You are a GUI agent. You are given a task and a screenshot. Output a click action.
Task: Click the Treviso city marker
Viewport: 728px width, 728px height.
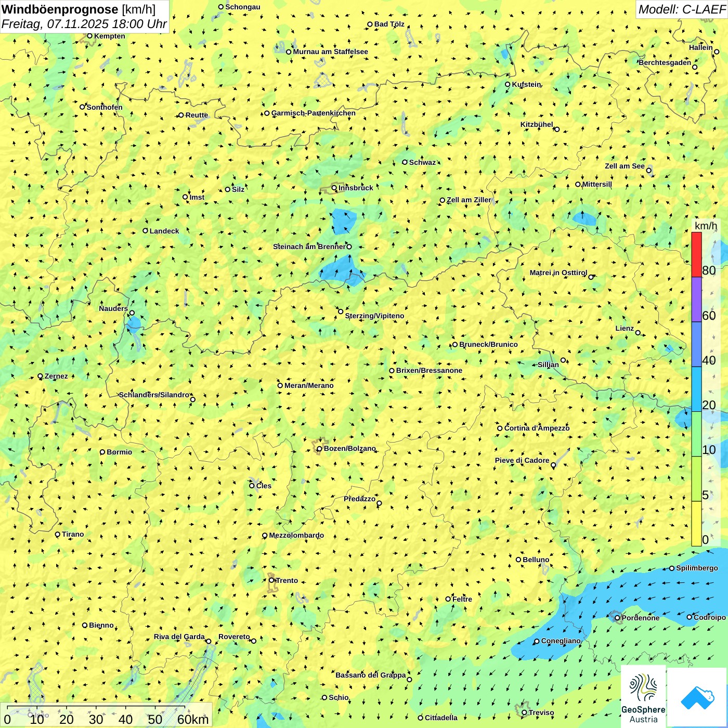[x=524, y=713]
